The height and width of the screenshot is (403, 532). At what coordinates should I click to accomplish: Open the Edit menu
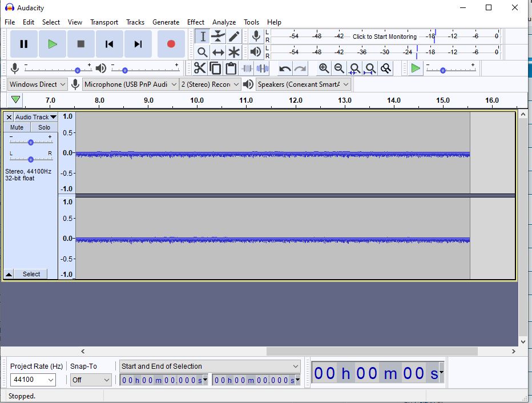pyautogui.click(x=29, y=22)
